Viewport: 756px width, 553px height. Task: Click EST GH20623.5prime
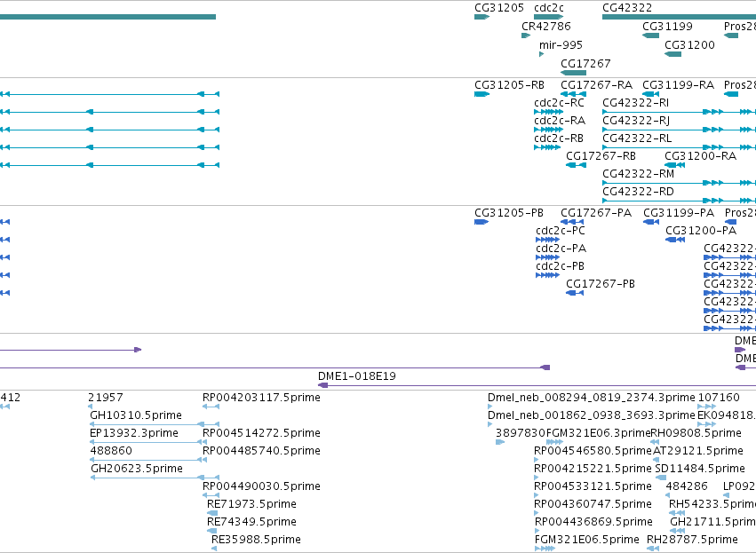(x=137, y=469)
